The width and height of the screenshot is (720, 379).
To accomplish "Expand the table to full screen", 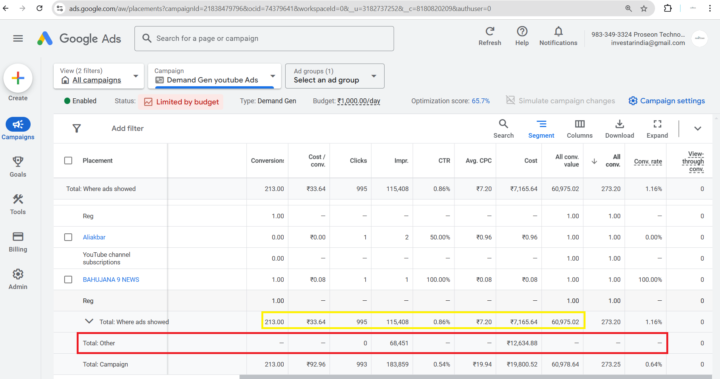I will click(657, 129).
